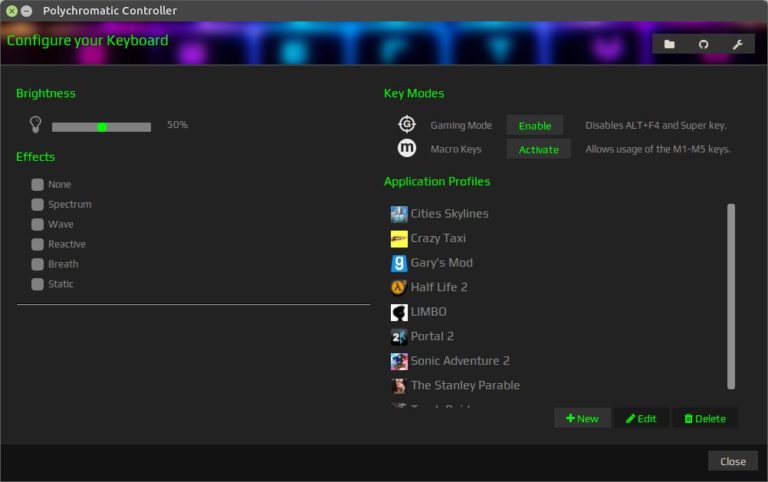This screenshot has height=482, width=768.
Task: Select the LIMBO profile name
Action: click(x=429, y=312)
